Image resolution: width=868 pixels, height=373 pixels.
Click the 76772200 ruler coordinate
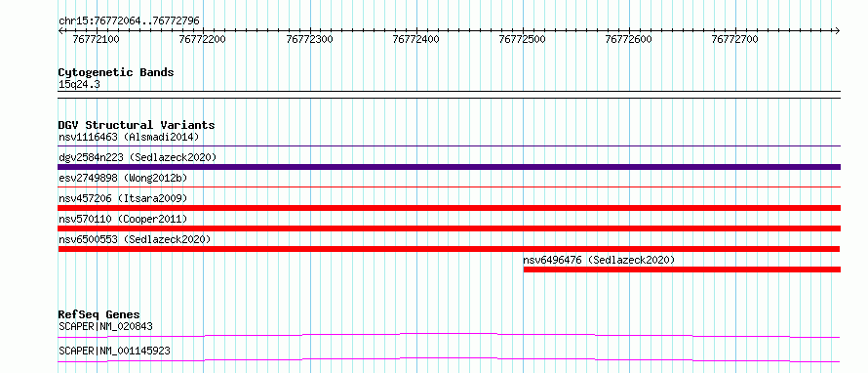tap(203, 39)
